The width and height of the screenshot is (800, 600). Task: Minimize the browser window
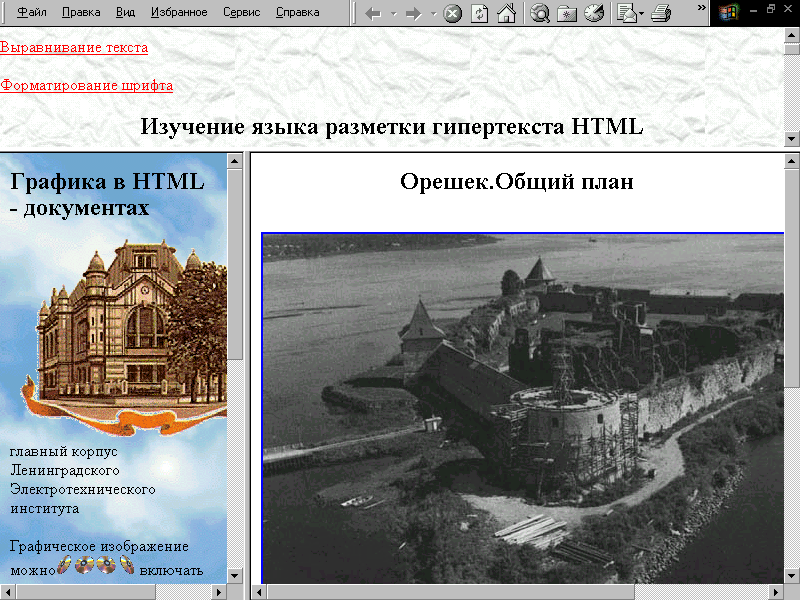pyautogui.click(x=754, y=9)
